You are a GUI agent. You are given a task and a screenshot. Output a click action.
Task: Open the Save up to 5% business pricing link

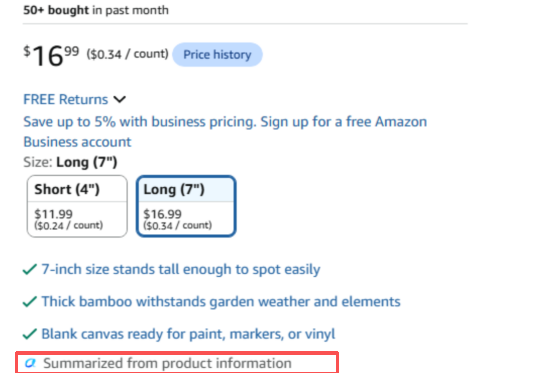point(225,132)
